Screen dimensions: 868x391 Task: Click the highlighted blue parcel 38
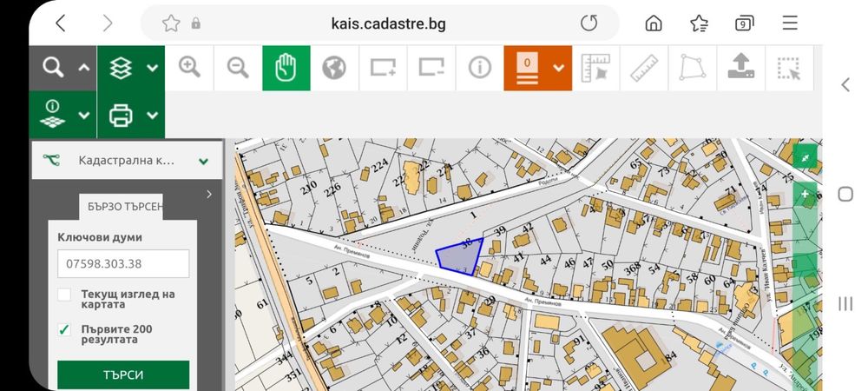click(x=459, y=256)
